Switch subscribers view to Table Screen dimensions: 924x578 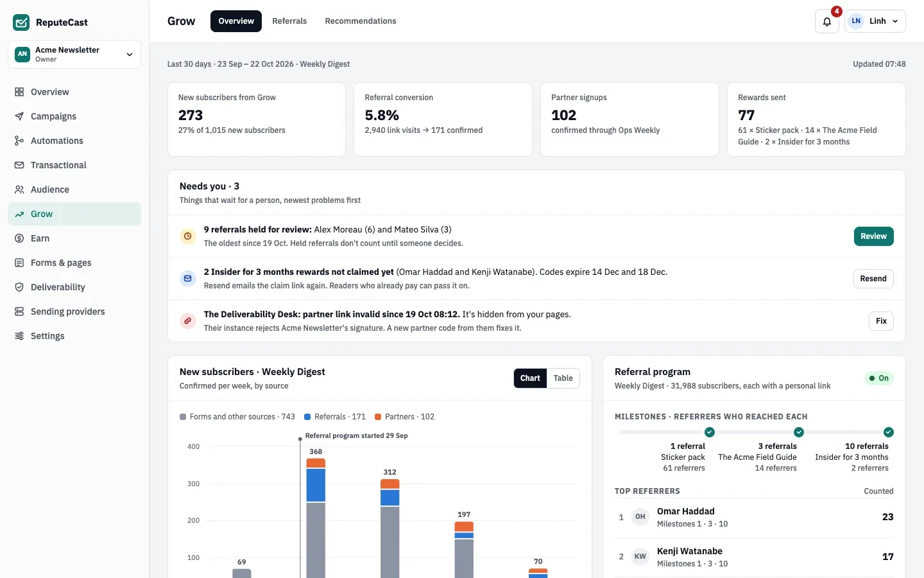563,378
